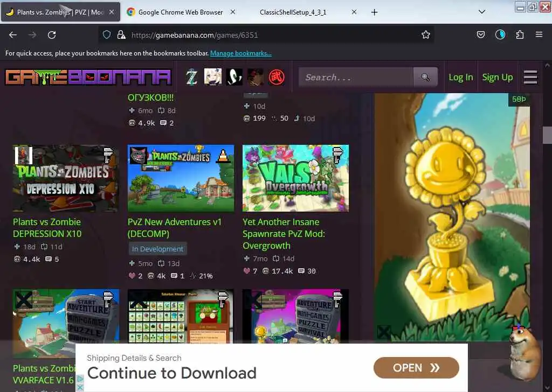552x392 pixels.
Task: Open GameBanana hamburger menu
Action: [x=530, y=78]
